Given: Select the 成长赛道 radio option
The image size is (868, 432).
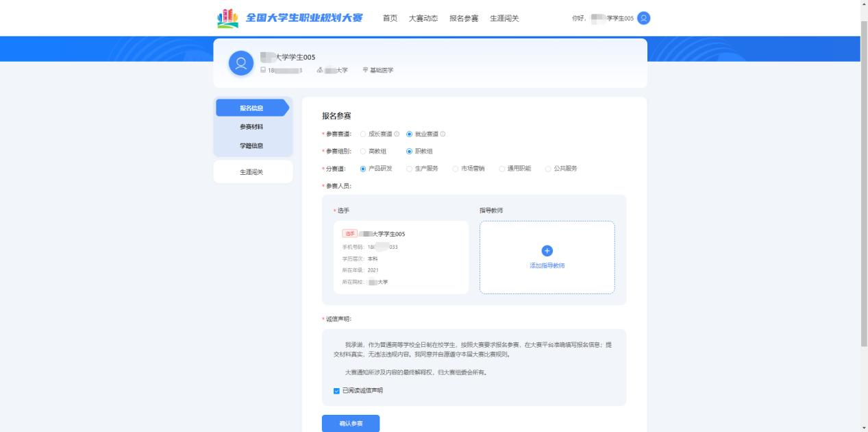Looking at the screenshot, I should tap(363, 134).
